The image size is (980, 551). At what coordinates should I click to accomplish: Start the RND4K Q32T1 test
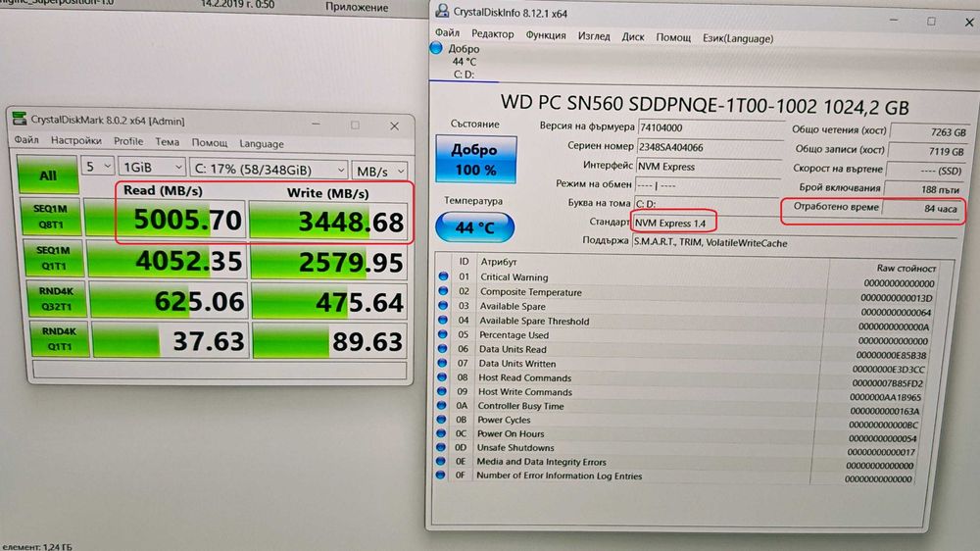point(56,299)
